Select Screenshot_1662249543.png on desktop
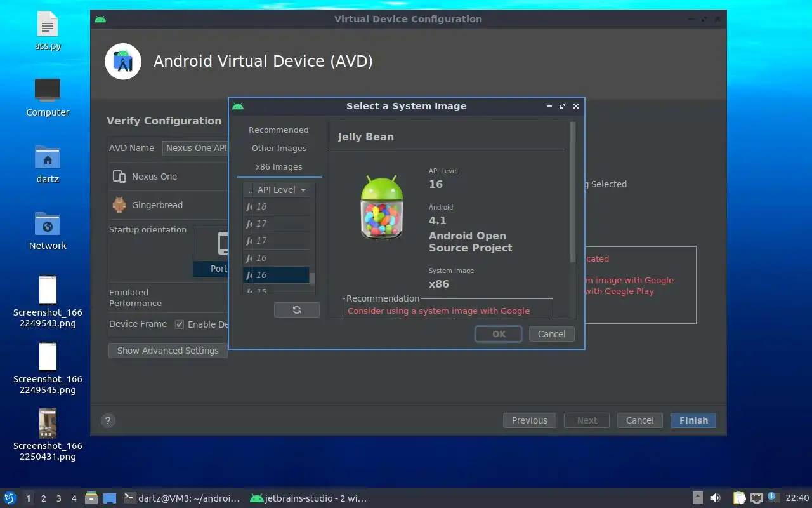 48,302
